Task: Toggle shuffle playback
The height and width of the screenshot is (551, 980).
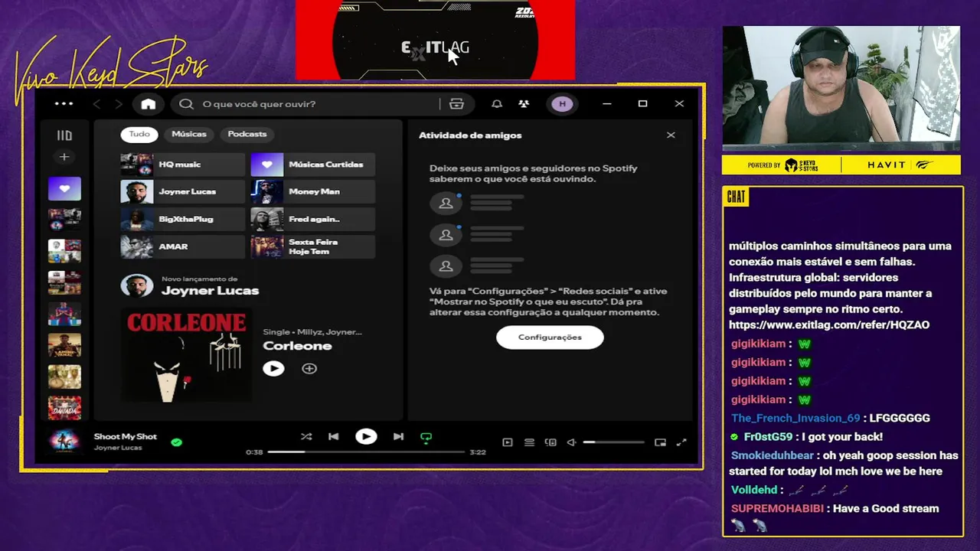Action: tap(306, 437)
